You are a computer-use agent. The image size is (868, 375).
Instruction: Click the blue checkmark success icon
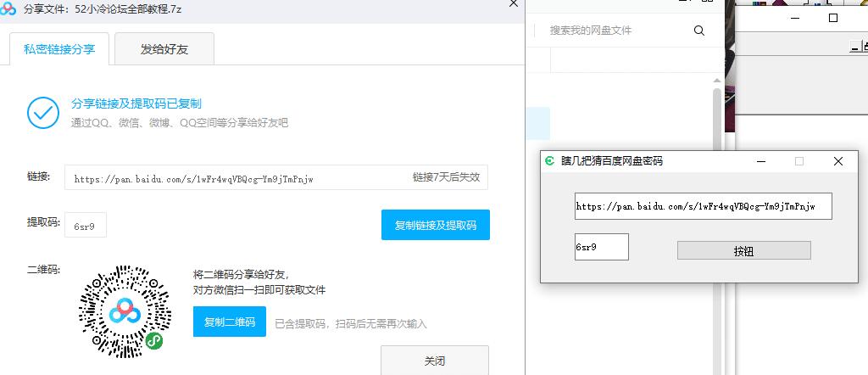coord(43,113)
